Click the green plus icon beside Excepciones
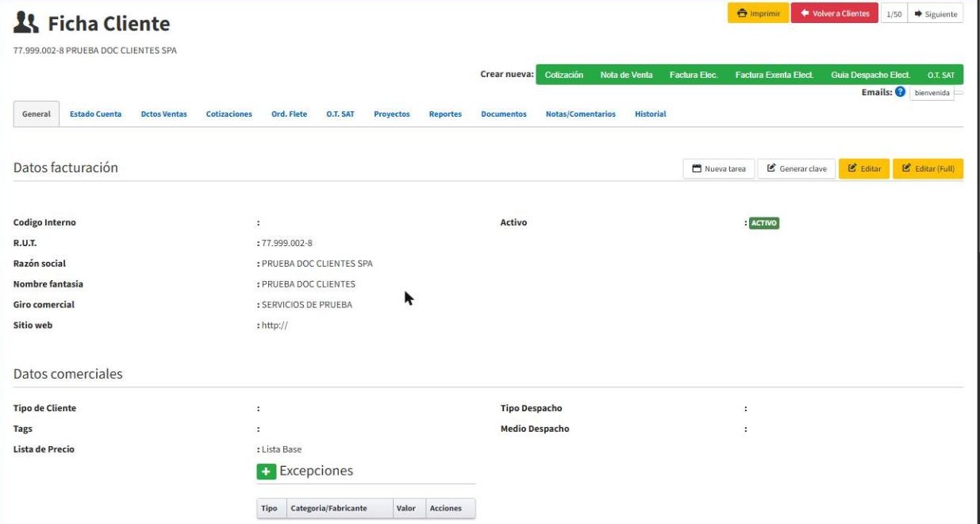 [x=267, y=472]
